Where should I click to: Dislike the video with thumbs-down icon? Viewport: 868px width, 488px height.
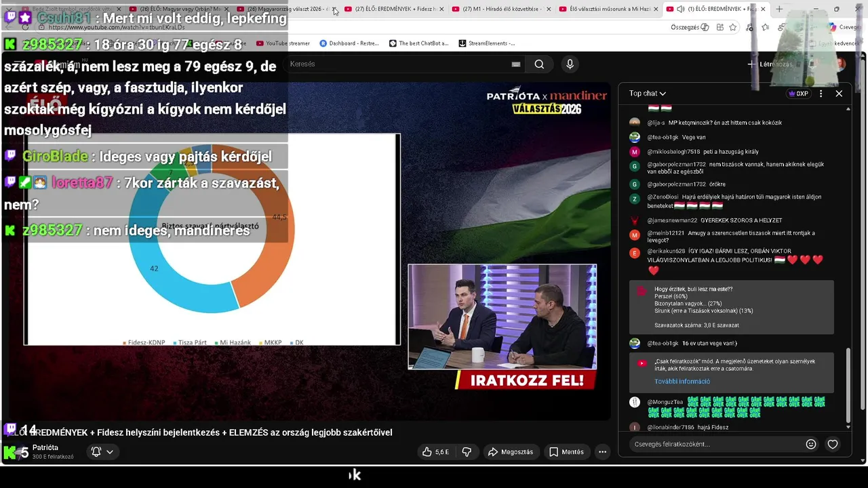467,452
